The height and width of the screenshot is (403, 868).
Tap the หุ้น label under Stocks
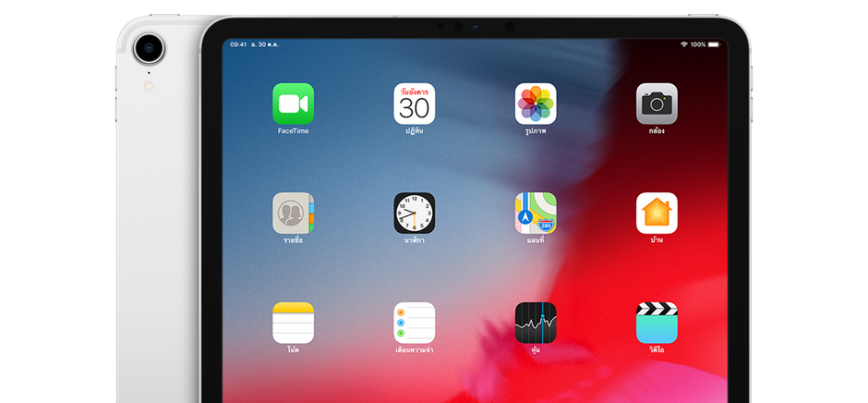tap(536, 349)
